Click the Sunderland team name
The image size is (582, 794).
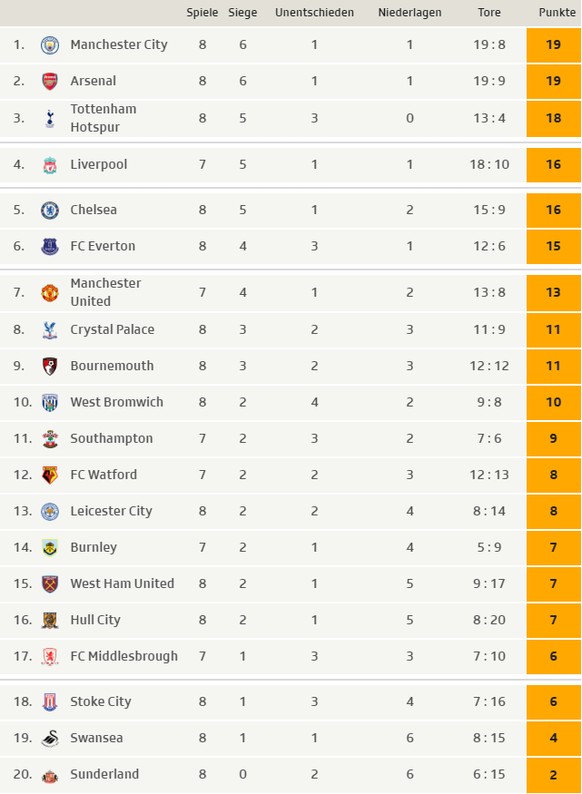(x=104, y=774)
